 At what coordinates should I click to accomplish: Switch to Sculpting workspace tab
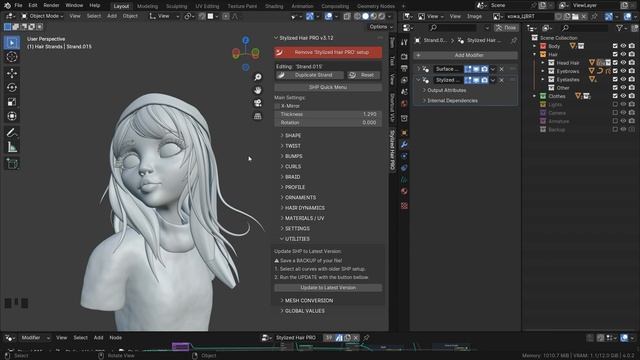point(176,6)
